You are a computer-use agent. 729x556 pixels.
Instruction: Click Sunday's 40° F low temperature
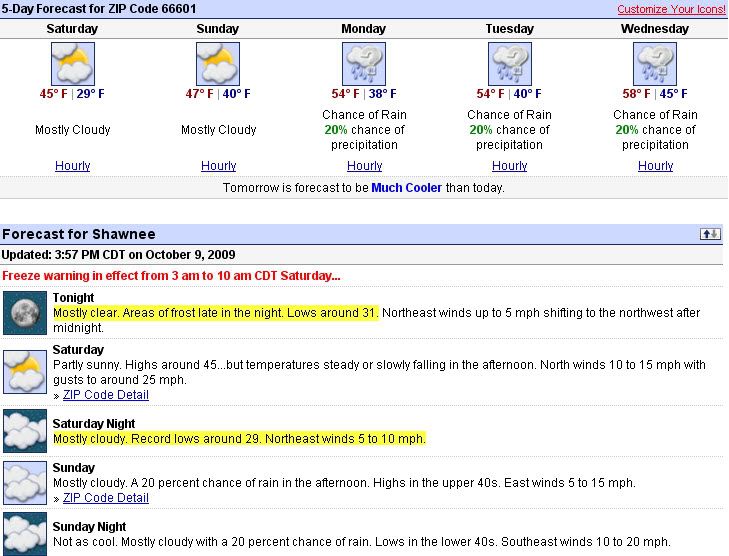click(x=237, y=93)
